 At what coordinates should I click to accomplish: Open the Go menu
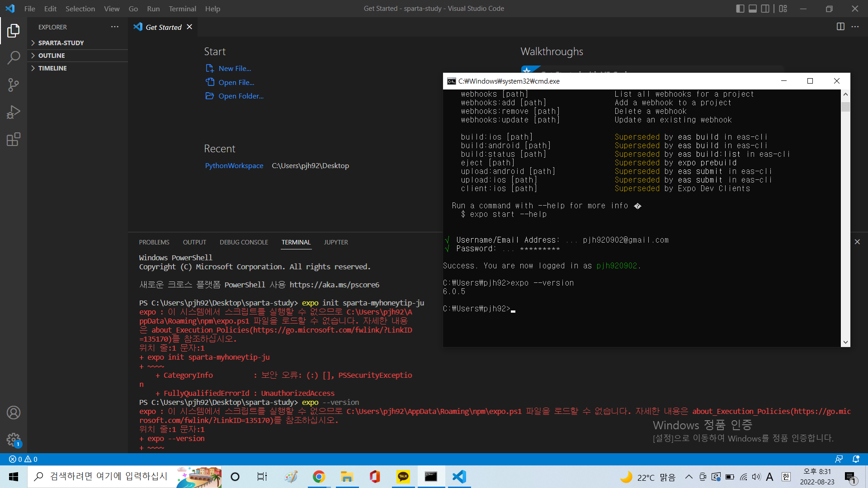[x=133, y=9]
